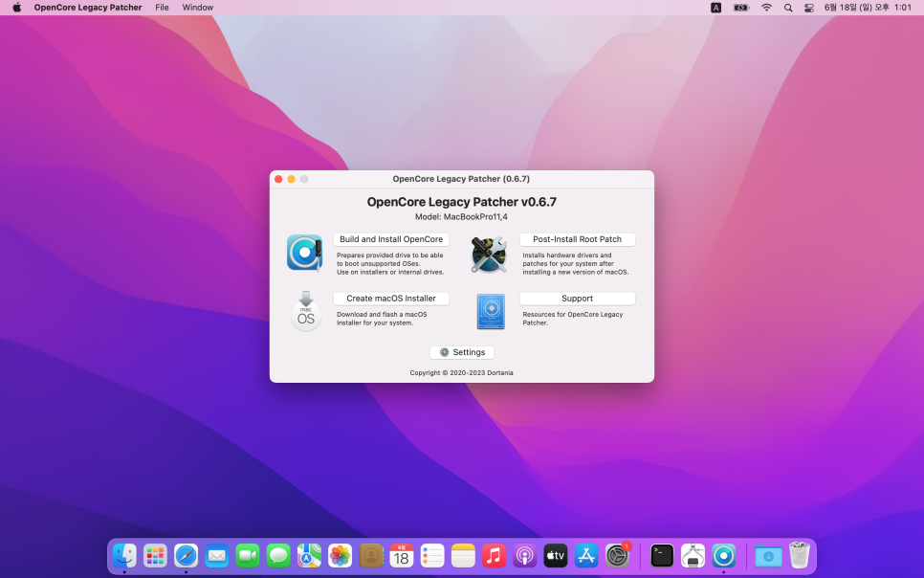Click the battery charging status icon
Screen dimensions: 924x578
740,8
